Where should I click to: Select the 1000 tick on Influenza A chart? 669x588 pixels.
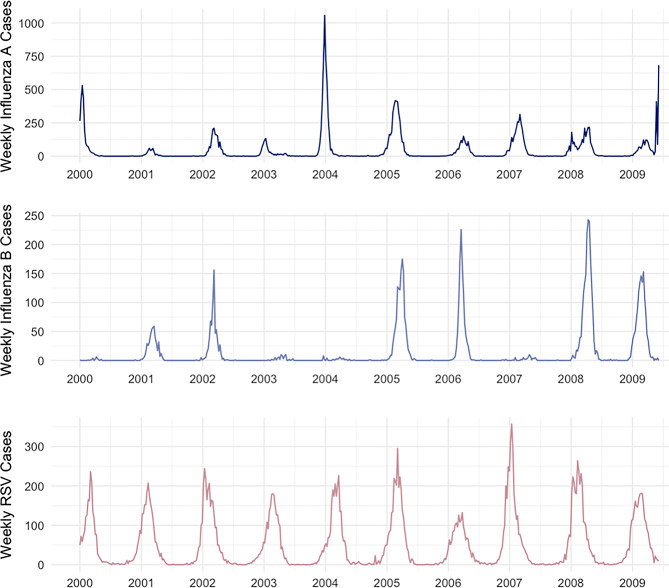(x=32, y=23)
